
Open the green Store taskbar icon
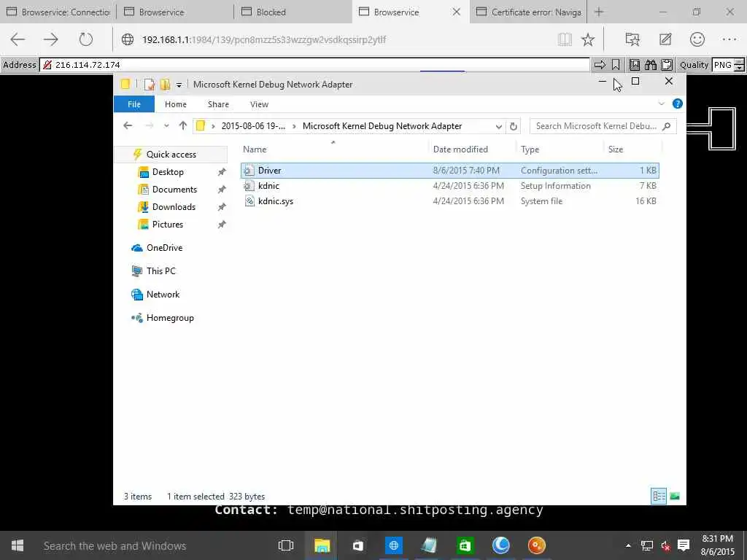click(x=465, y=545)
